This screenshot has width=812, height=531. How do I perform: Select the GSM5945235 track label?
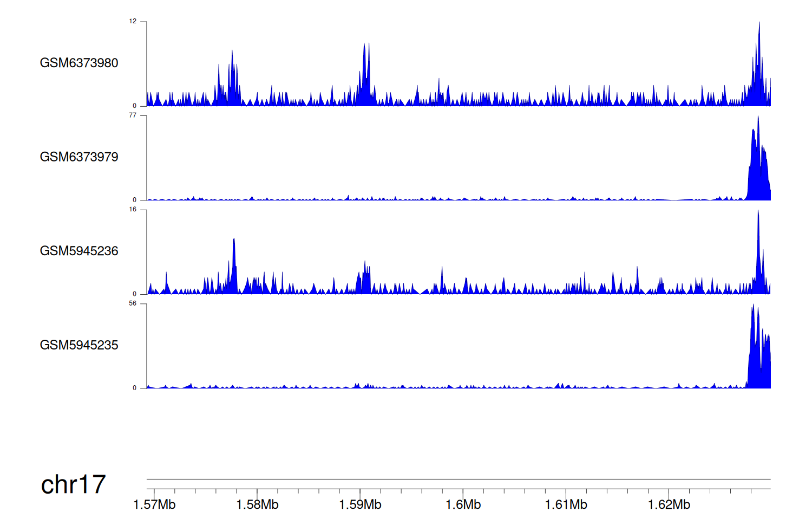tap(79, 345)
